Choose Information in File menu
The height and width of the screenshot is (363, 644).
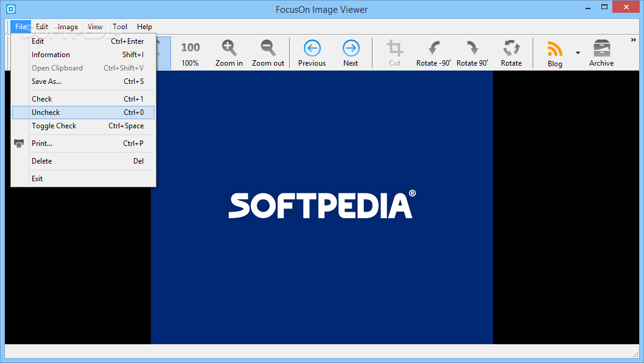pyautogui.click(x=83, y=55)
